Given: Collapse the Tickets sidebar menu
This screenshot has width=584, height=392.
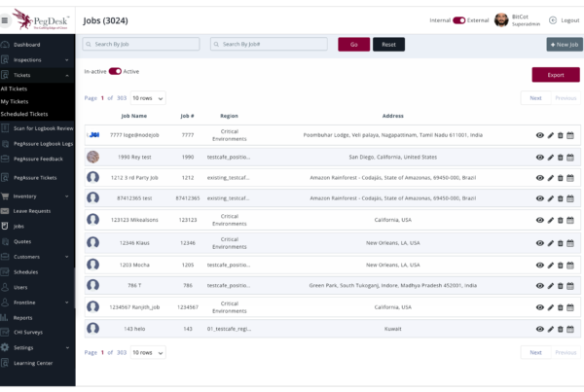Looking at the screenshot, I should point(37,75).
